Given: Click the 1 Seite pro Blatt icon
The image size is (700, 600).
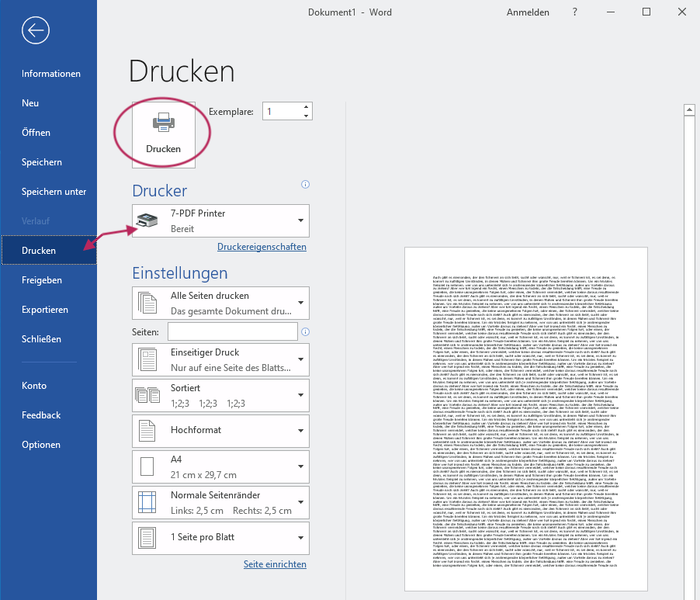Looking at the screenshot, I should pyautogui.click(x=147, y=538).
